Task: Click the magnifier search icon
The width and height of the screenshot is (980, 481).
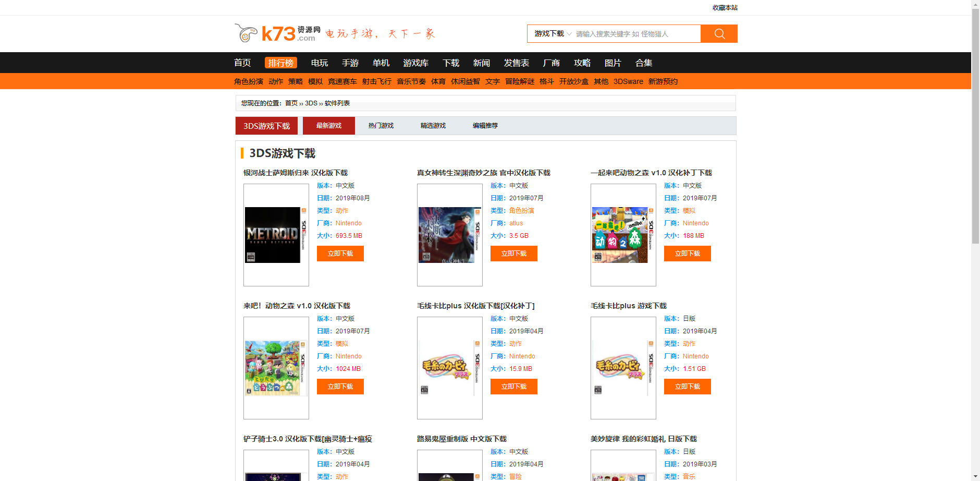Action: (x=719, y=33)
